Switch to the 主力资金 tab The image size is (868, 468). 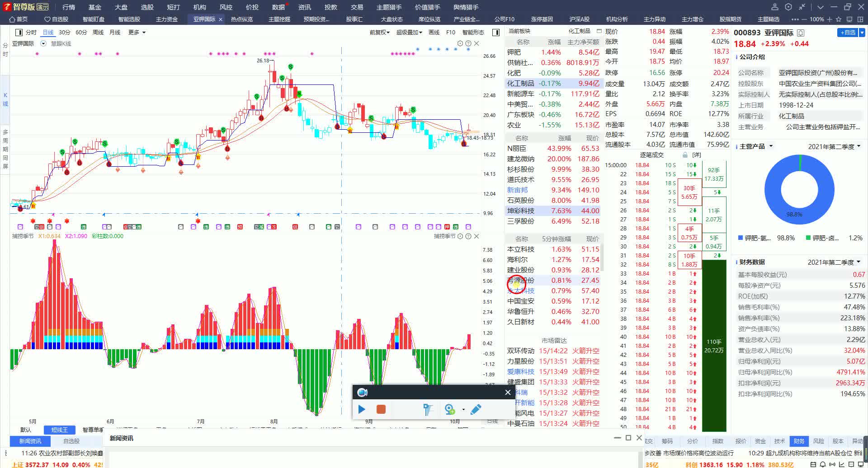point(167,19)
